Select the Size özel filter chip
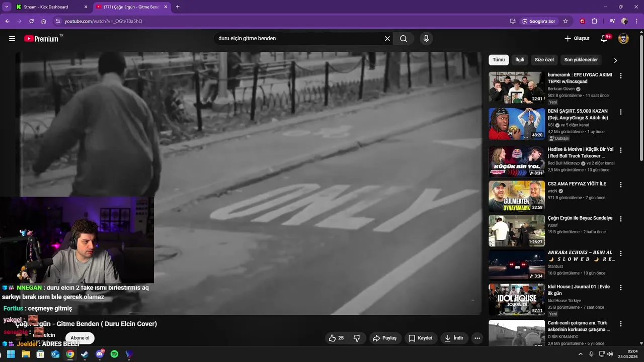 pos(544,60)
